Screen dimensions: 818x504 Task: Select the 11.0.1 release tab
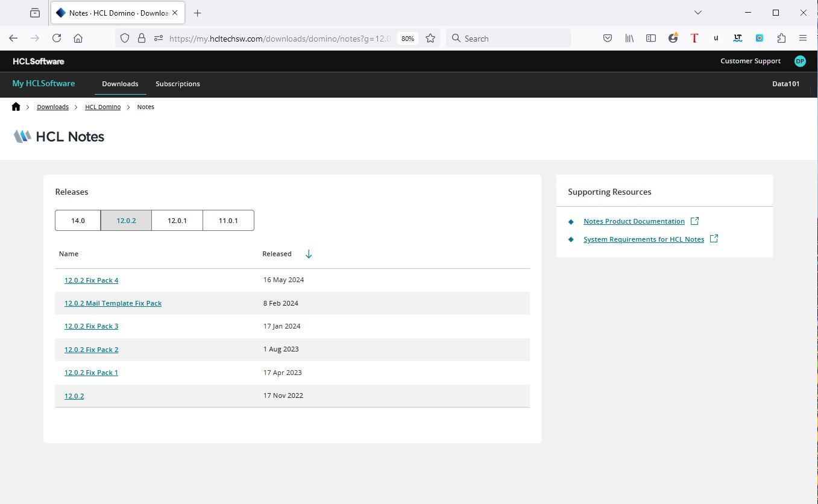click(x=228, y=221)
